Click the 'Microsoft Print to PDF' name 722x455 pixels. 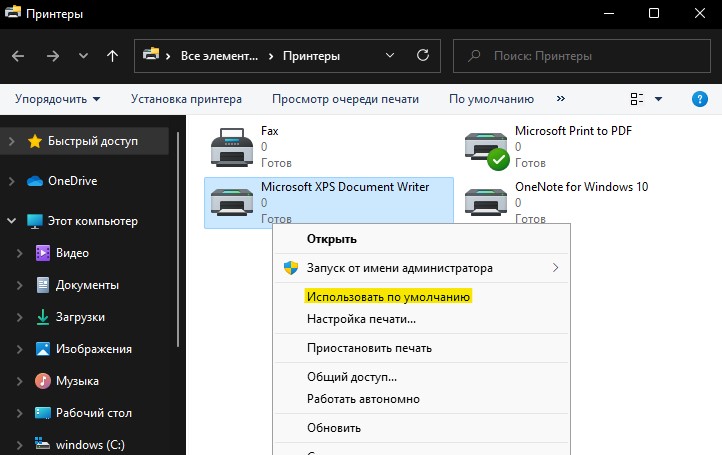573,131
